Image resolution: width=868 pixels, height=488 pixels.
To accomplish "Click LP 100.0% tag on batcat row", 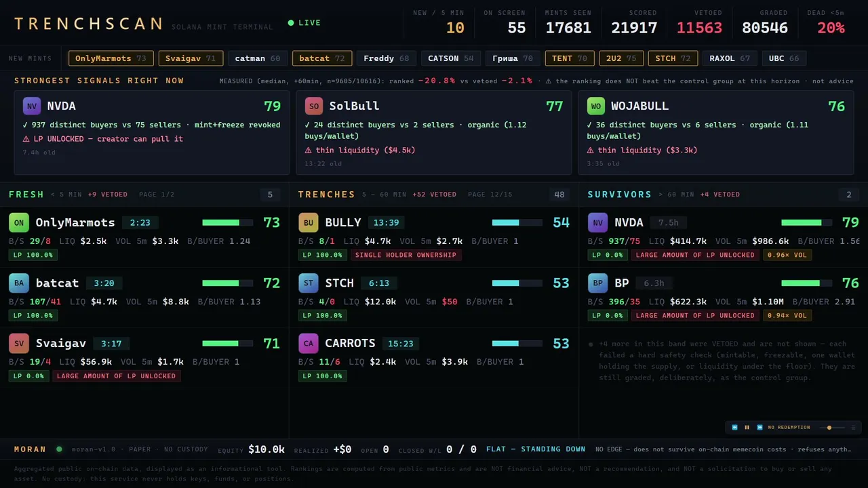I will [x=33, y=315].
